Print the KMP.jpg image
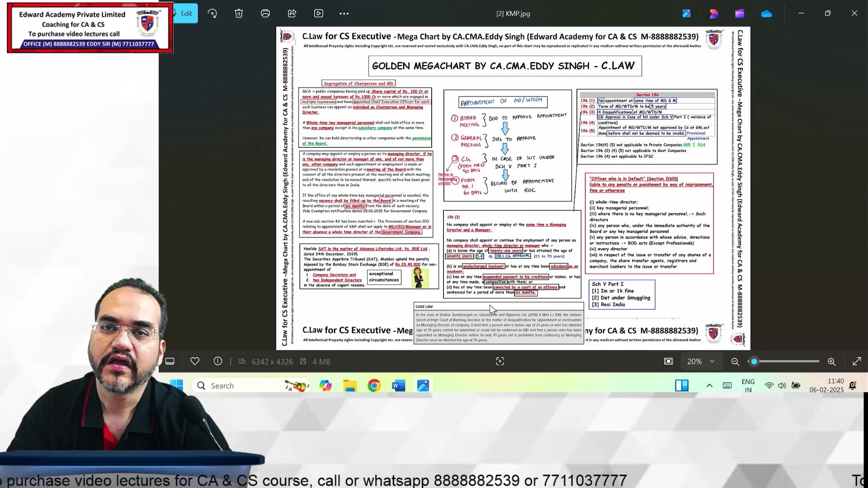The height and width of the screenshot is (488, 868). (265, 14)
